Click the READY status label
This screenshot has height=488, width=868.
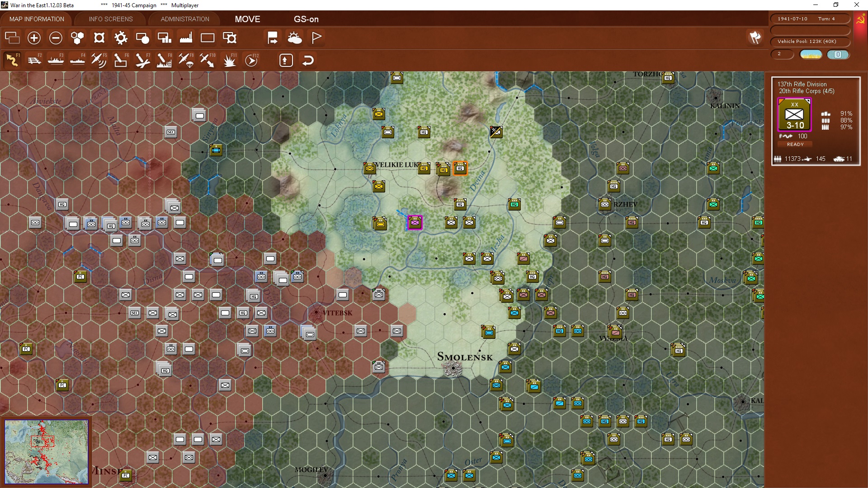click(795, 144)
